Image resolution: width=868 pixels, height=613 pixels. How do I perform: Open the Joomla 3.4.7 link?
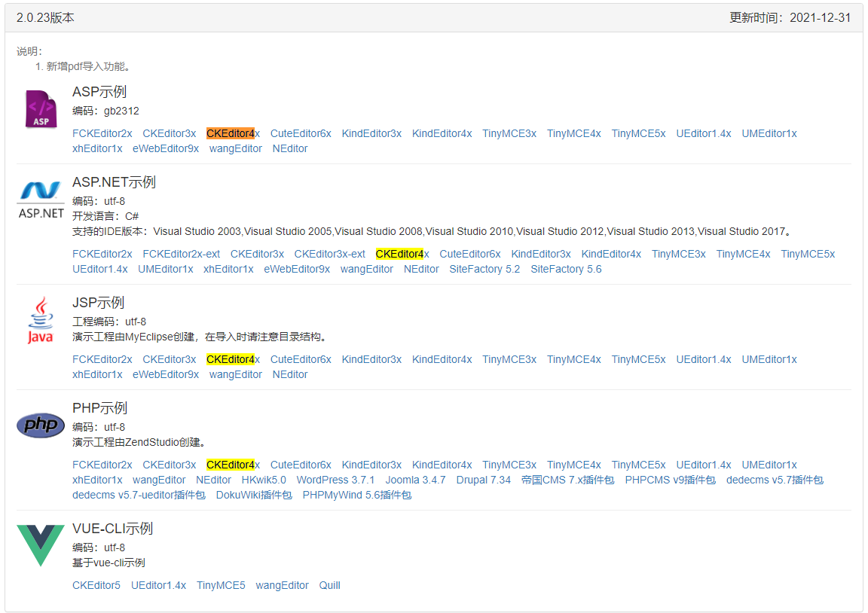tap(415, 480)
